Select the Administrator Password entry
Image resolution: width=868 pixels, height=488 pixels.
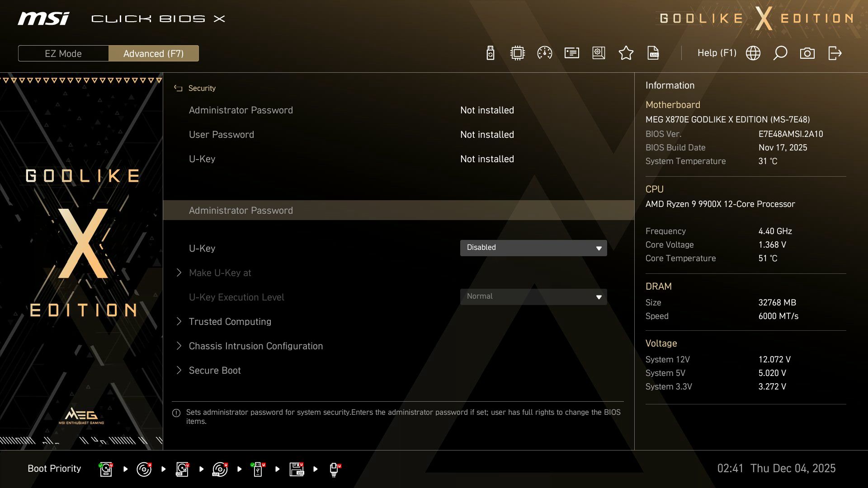click(241, 210)
